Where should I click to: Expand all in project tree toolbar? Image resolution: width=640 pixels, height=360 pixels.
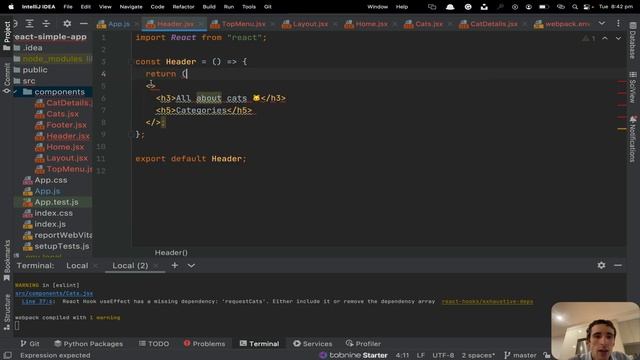tap(29, 24)
